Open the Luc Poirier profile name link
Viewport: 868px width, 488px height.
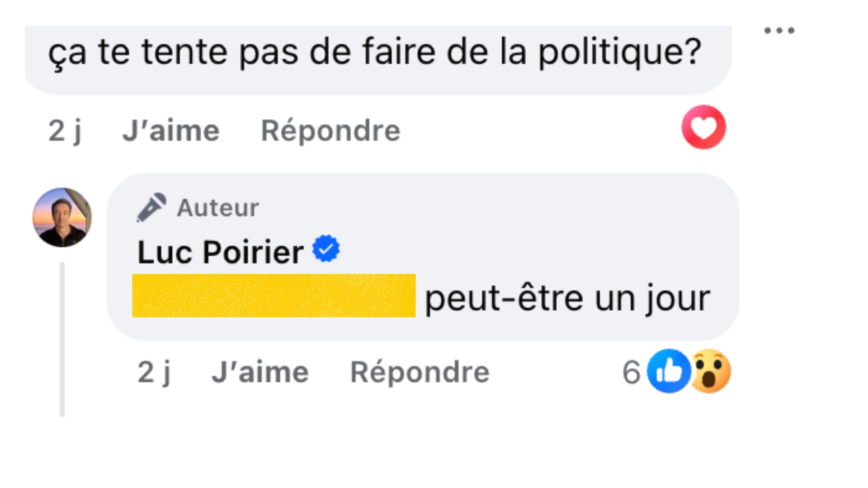220,252
